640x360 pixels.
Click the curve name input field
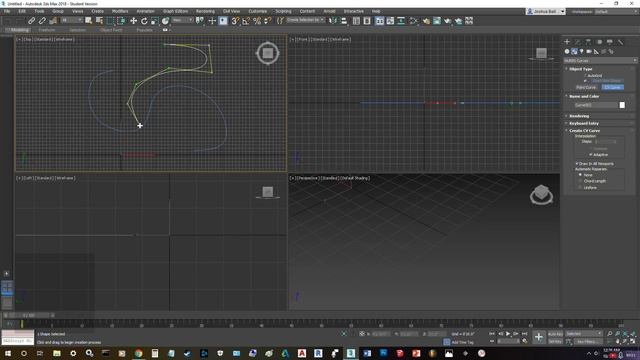point(596,105)
